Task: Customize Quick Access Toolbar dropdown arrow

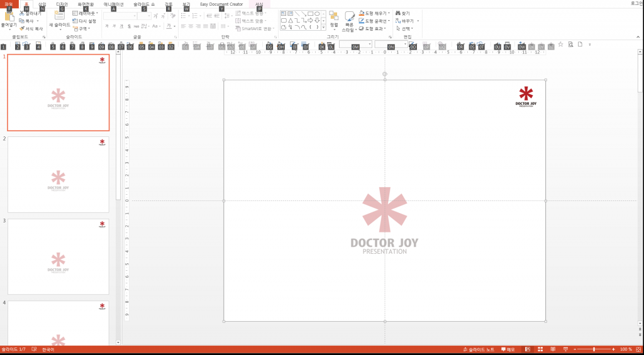Action: 590,45
